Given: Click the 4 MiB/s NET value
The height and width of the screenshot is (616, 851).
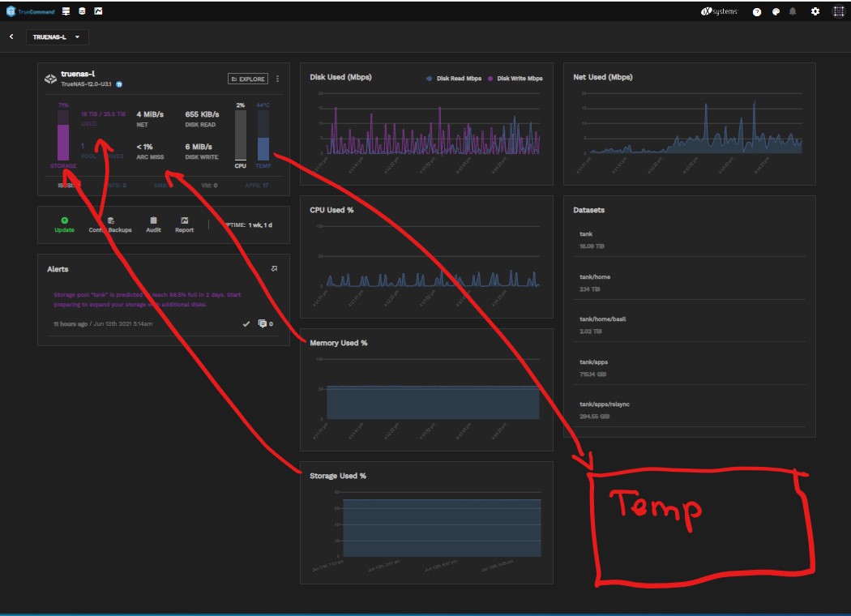Looking at the screenshot, I should point(150,114).
